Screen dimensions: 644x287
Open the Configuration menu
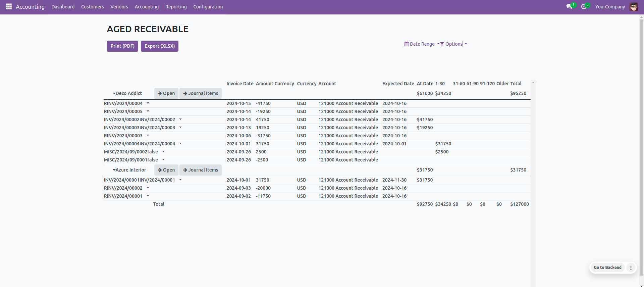(x=208, y=7)
